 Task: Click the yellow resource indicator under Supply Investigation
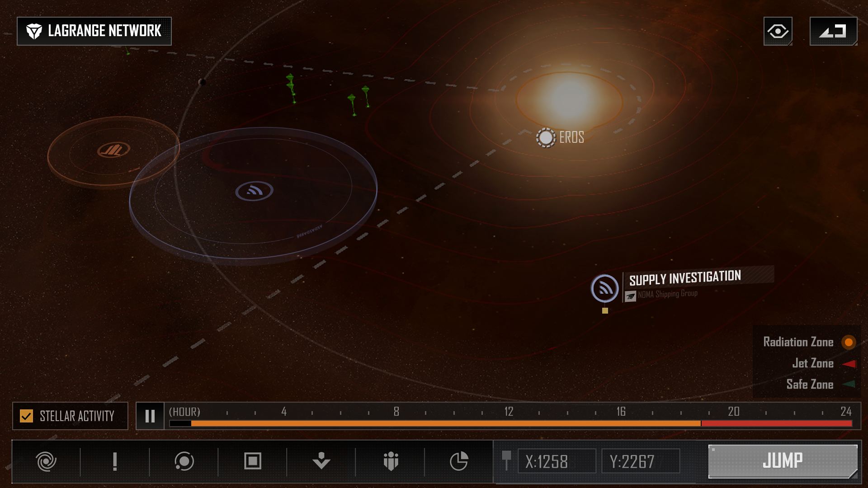(604, 310)
